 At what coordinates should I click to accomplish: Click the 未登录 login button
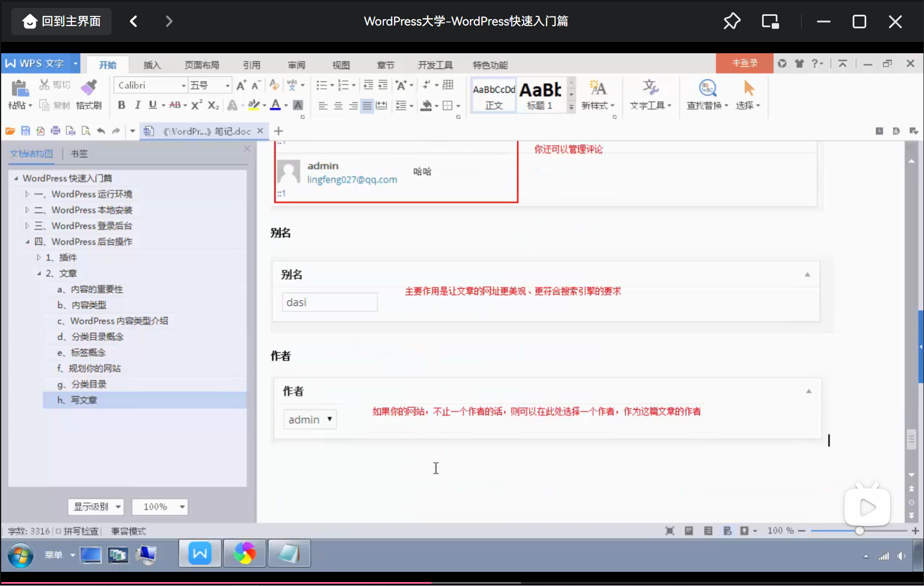coord(745,63)
